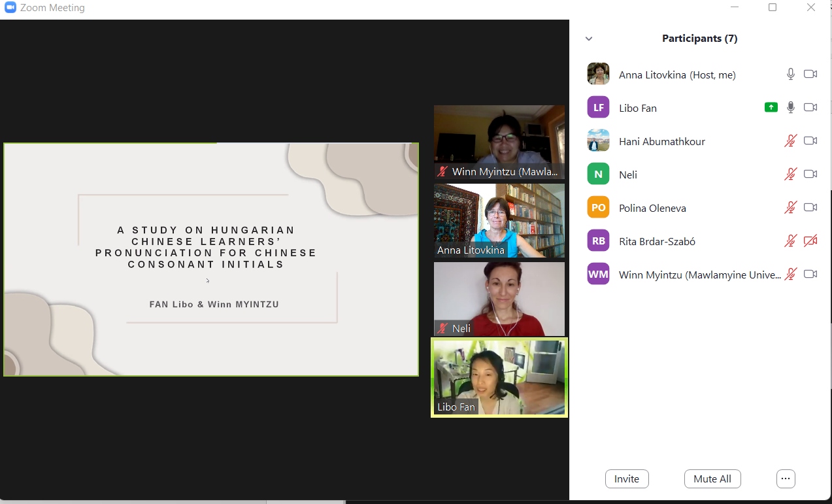Screen dimensions: 832x504
Task: Click Libo Fan's video camera icon
Action: coord(810,107)
